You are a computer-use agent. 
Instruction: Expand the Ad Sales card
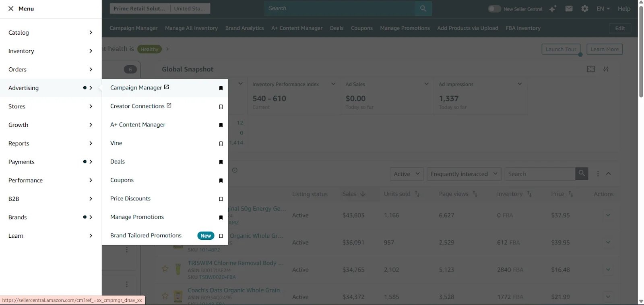click(x=426, y=84)
